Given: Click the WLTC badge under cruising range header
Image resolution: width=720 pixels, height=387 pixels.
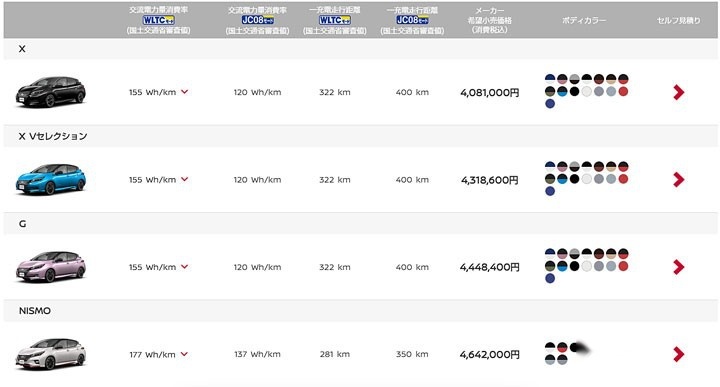Looking at the screenshot, I should click(335, 20).
